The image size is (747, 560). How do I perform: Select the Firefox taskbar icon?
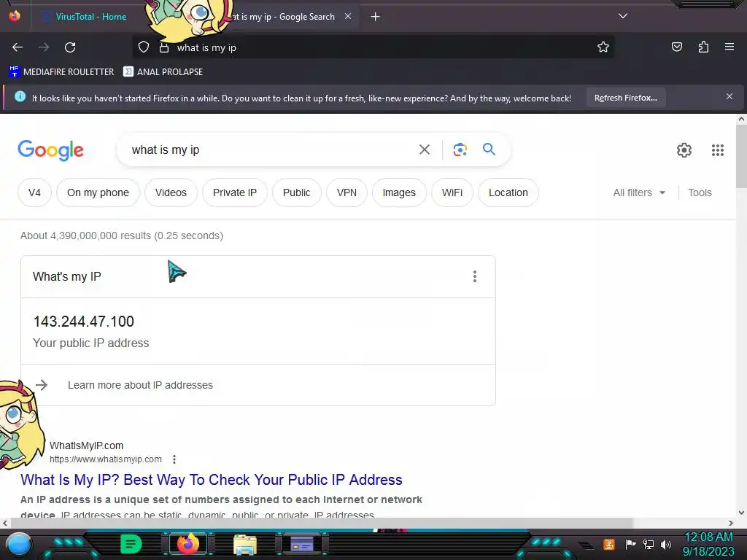[188, 544]
